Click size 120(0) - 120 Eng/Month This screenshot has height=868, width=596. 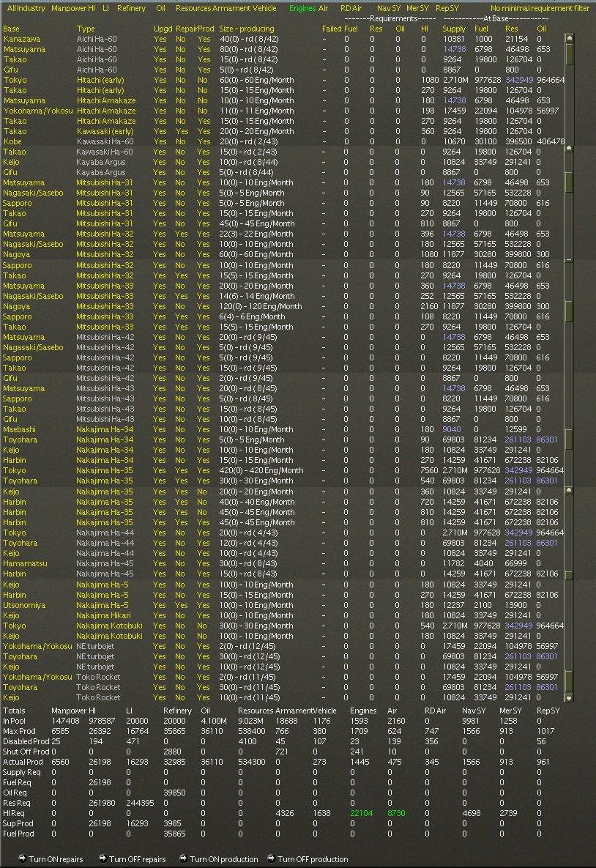261,307
